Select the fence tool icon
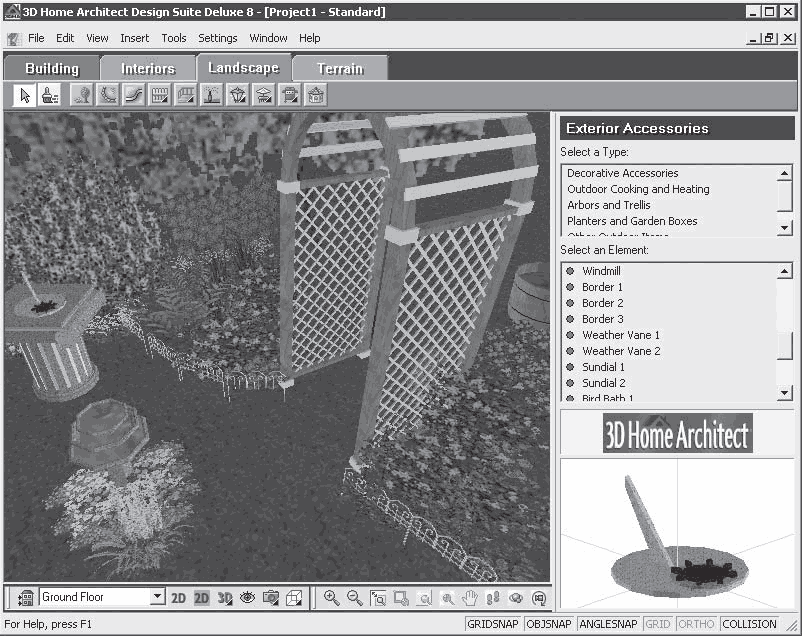The image size is (802, 636). (x=159, y=95)
